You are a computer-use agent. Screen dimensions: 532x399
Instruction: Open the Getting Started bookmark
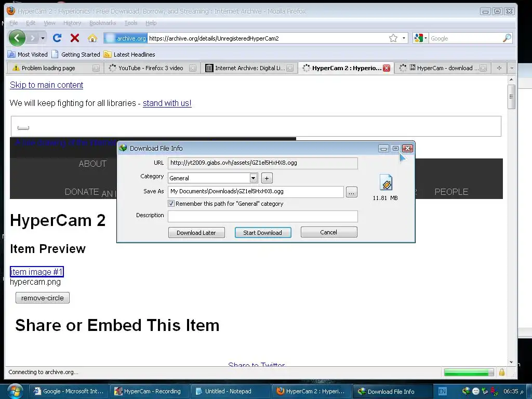pyautogui.click(x=76, y=54)
